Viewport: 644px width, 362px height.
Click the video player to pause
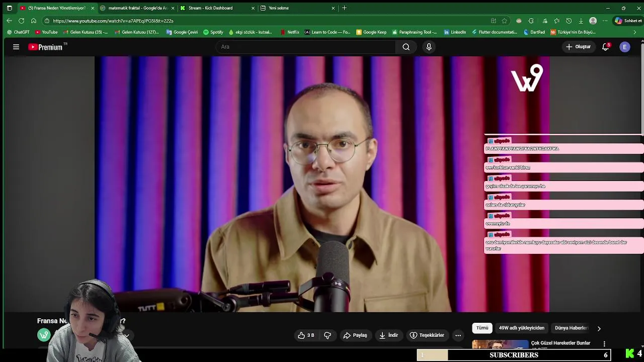click(x=322, y=184)
